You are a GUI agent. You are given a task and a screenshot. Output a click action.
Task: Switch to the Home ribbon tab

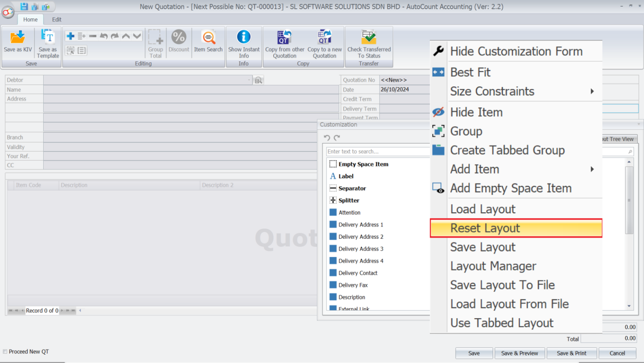(30, 20)
